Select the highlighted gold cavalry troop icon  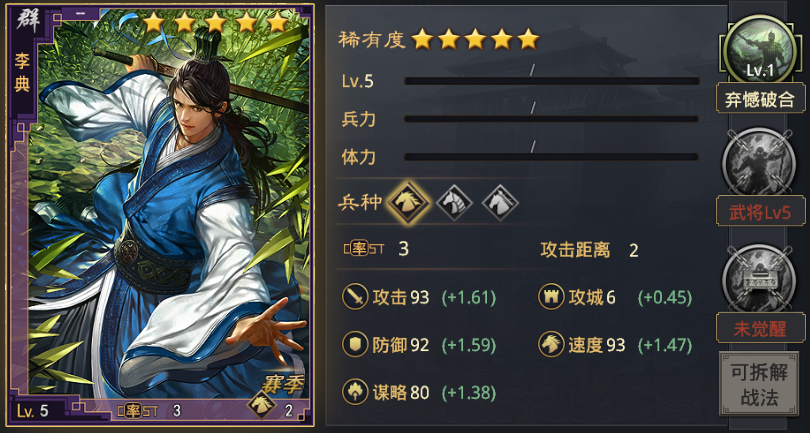tap(408, 203)
